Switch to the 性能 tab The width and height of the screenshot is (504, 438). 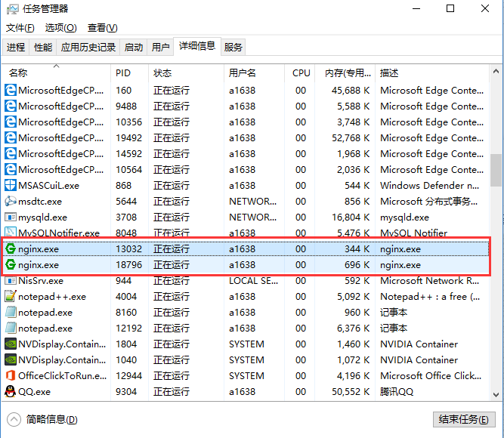43,48
